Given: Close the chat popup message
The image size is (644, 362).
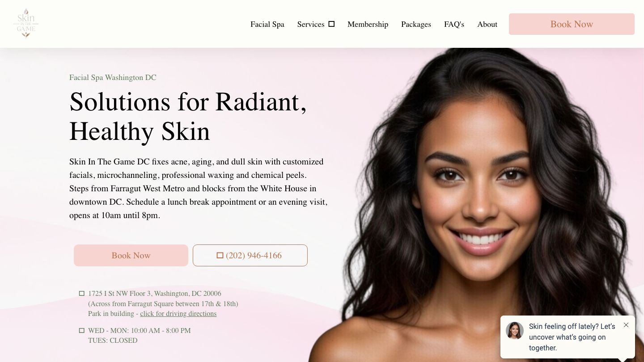Looking at the screenshot, I should point(626,325).
